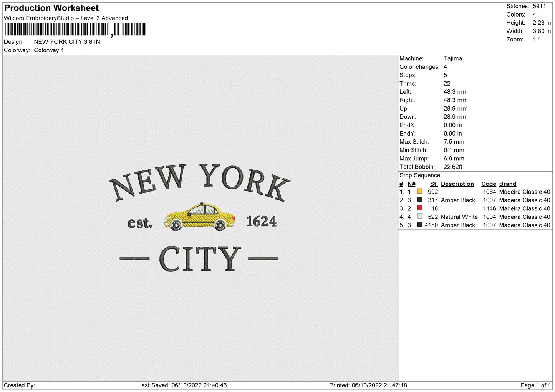The height and width of the screenshot is (392, 555).
Task: Click 'Page 1 of 1' in footer
Action: tap(535, 385)
